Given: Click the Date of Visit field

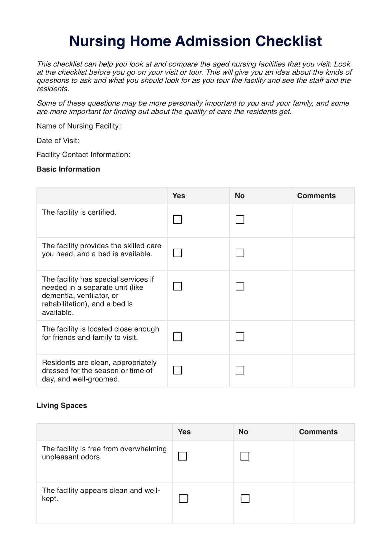Looking at the screenshot, I should 167,141.
